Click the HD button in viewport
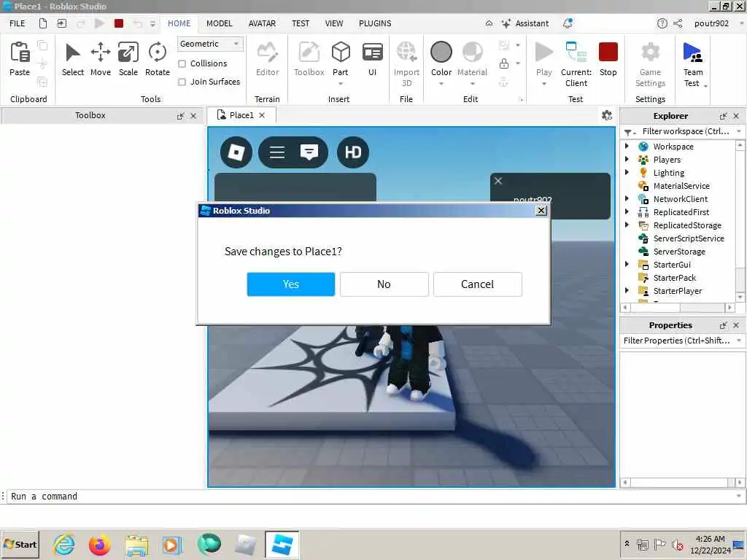 [353, 152]
